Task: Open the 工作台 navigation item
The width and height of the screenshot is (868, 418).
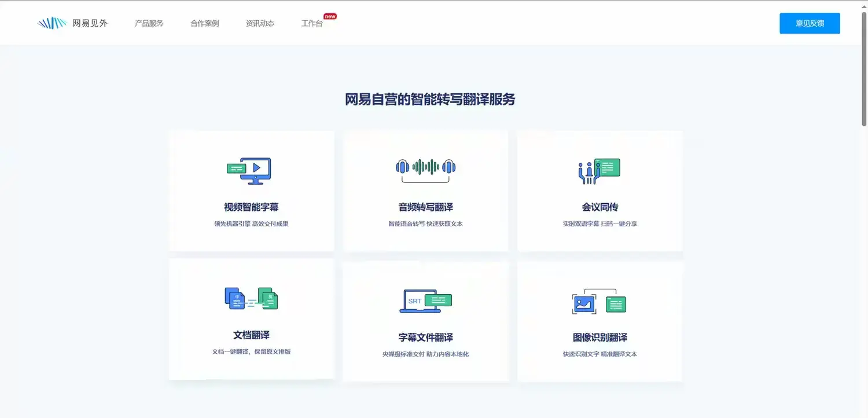Action: point(312,23)
